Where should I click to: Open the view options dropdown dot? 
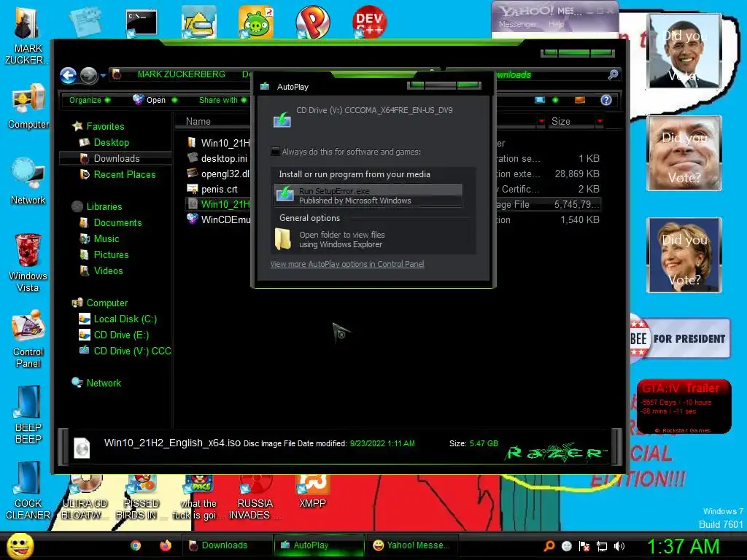coord(555,100)
